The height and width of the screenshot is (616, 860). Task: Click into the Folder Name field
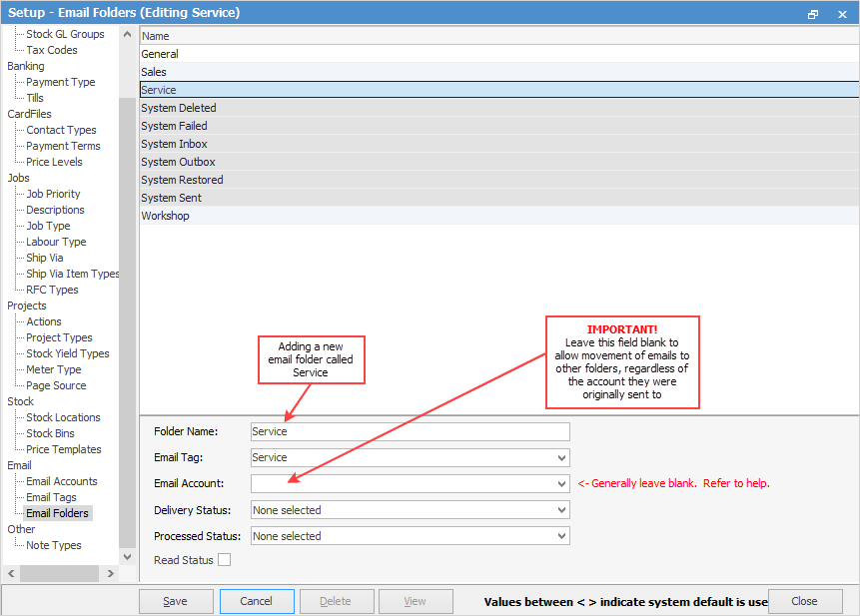click(411, 431)
